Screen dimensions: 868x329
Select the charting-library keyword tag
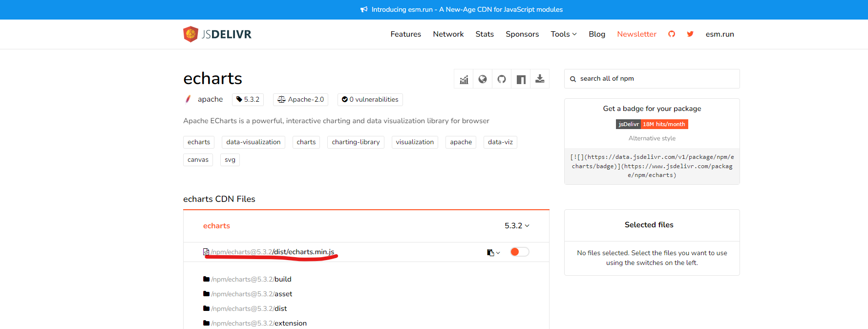(x=356, y=142)
